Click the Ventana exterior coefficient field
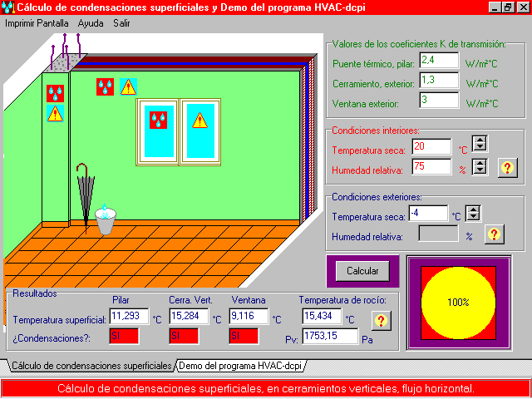 pos(439,101)
